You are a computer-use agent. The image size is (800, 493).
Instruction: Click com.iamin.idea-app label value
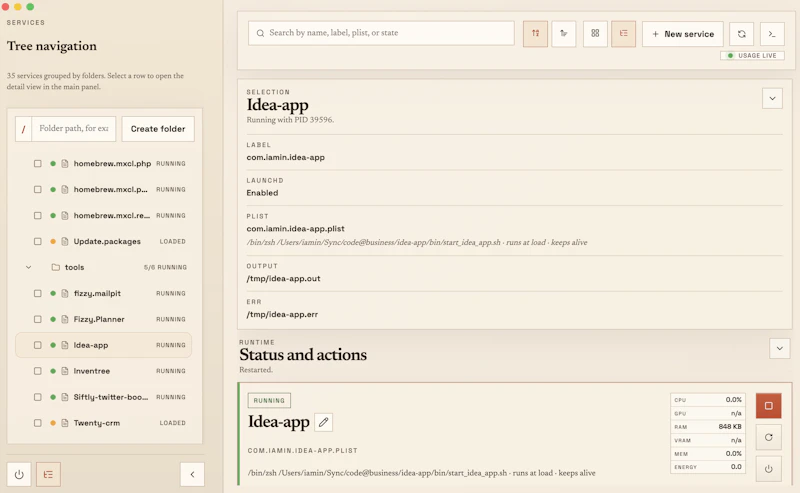pyautogui.click(x=286, y=157)
